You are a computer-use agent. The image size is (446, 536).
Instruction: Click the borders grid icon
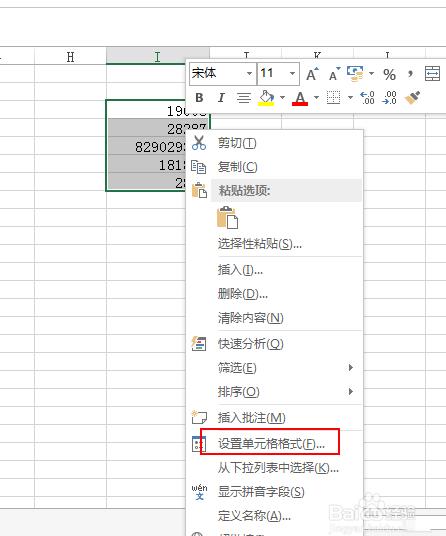click(333, 98)
